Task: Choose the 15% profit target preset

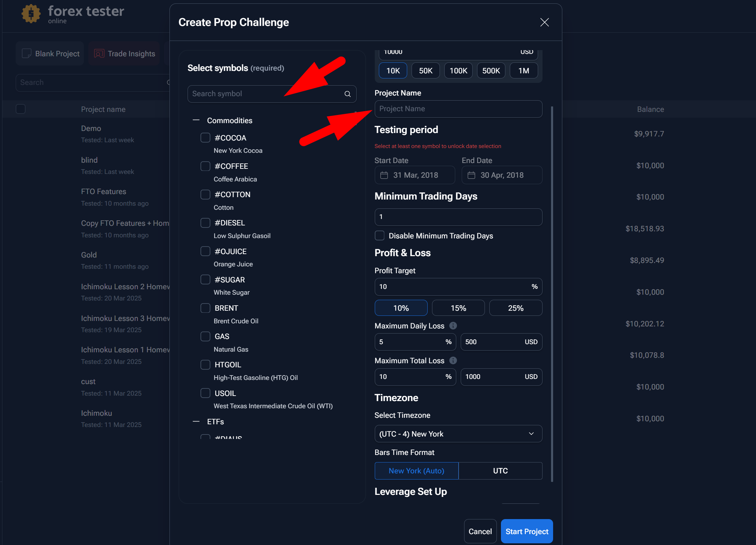Action: point(458,308)
